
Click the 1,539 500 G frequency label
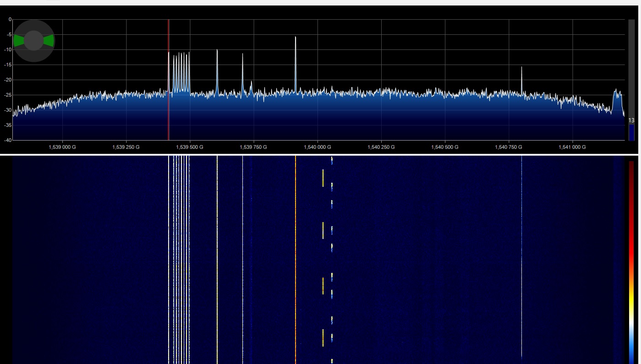190,147
